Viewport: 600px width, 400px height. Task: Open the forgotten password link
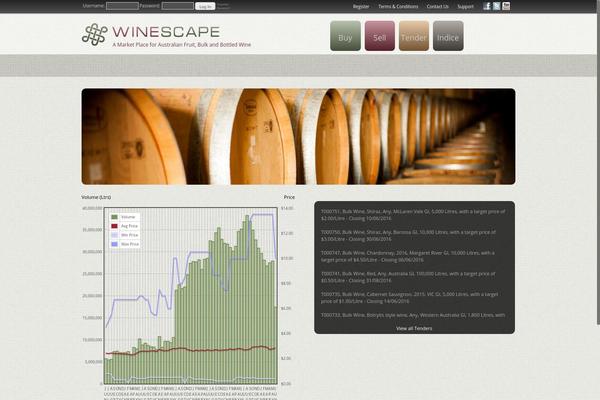coord(223,6)
